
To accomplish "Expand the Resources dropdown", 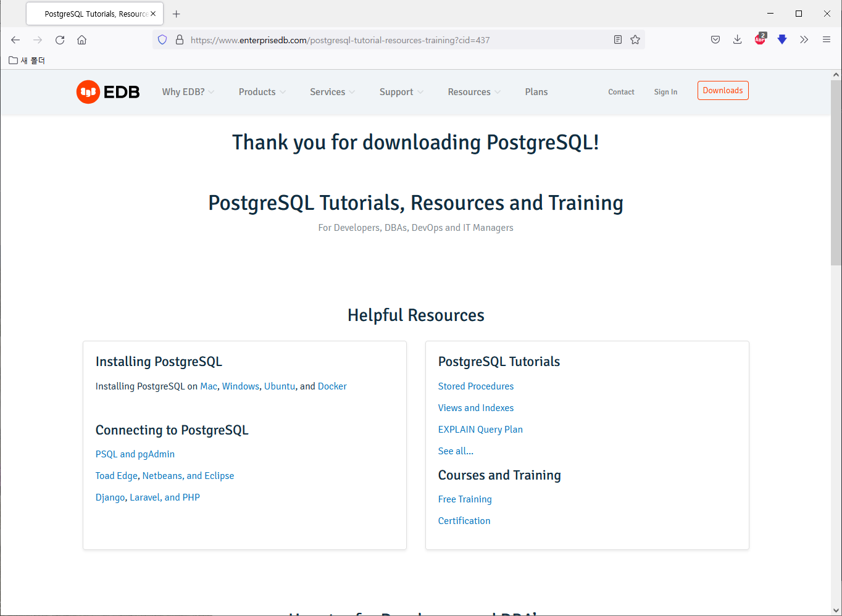I will 475,92.
